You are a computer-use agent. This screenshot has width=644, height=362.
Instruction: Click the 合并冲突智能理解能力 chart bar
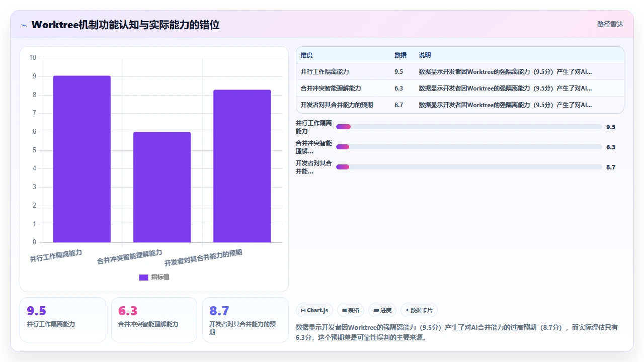point(162,187)
